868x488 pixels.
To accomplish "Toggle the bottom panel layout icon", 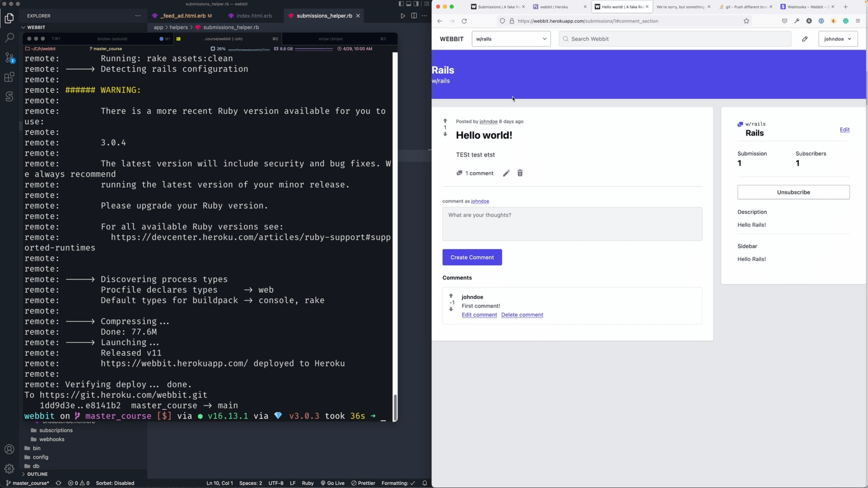I will (408, 4).
